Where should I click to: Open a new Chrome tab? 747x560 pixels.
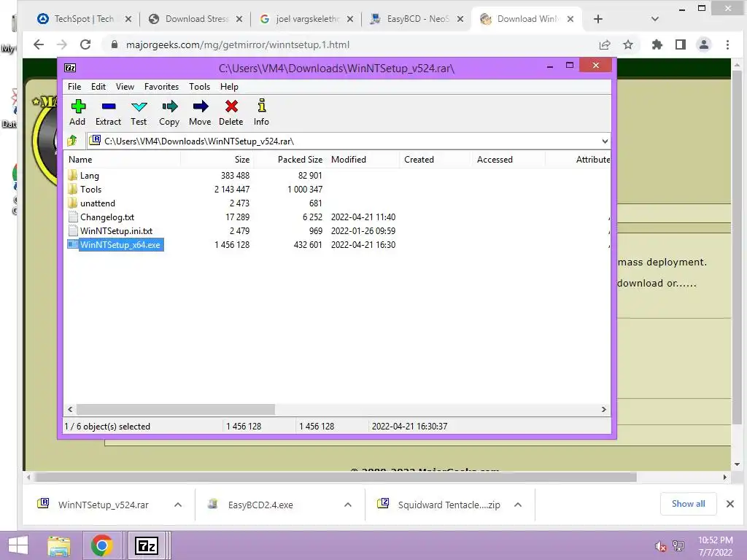coord(598,18)
